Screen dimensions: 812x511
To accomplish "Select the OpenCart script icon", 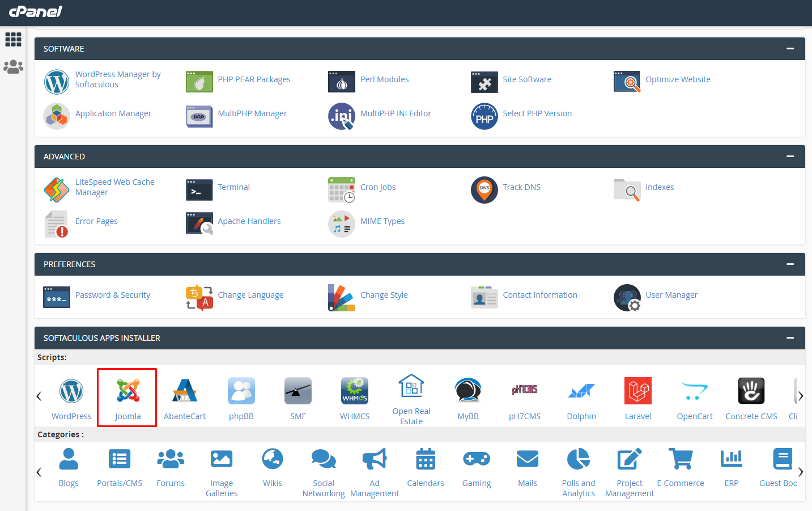I will [x=695, y=391].
